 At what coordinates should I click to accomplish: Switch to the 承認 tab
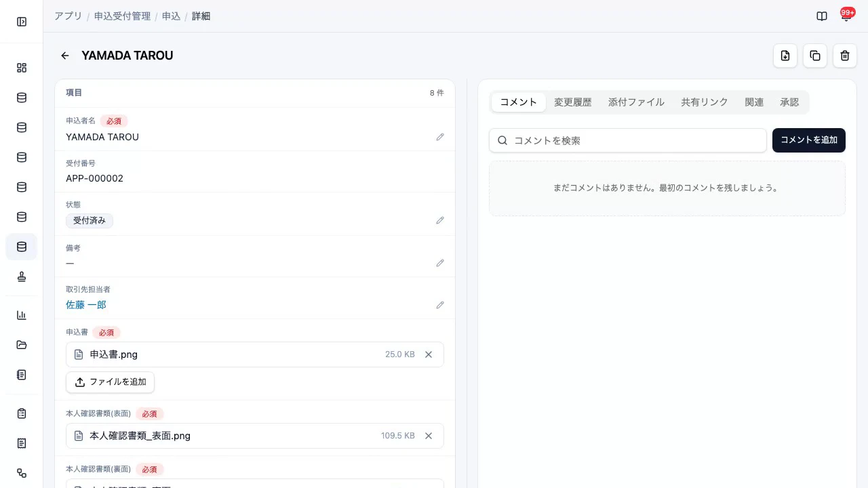[x=789, y=102]
